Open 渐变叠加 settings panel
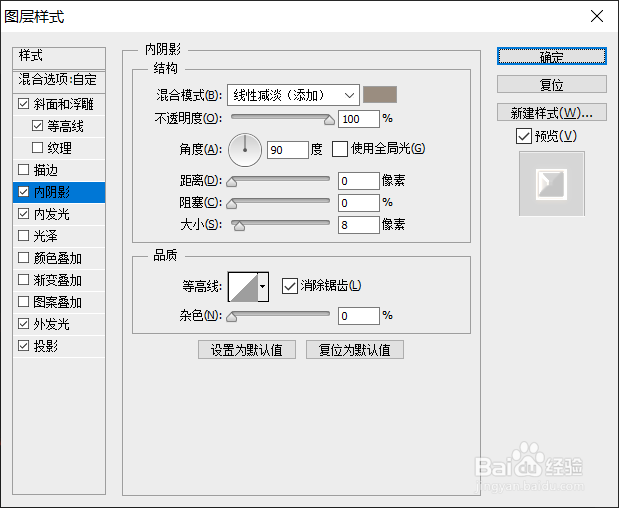619x508 pixels. (58, 280)
